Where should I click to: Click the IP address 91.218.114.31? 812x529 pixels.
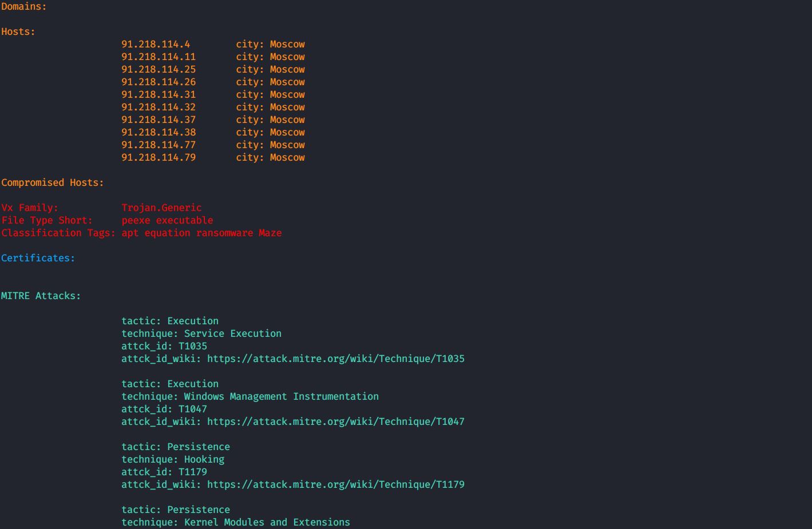(159, 95)
